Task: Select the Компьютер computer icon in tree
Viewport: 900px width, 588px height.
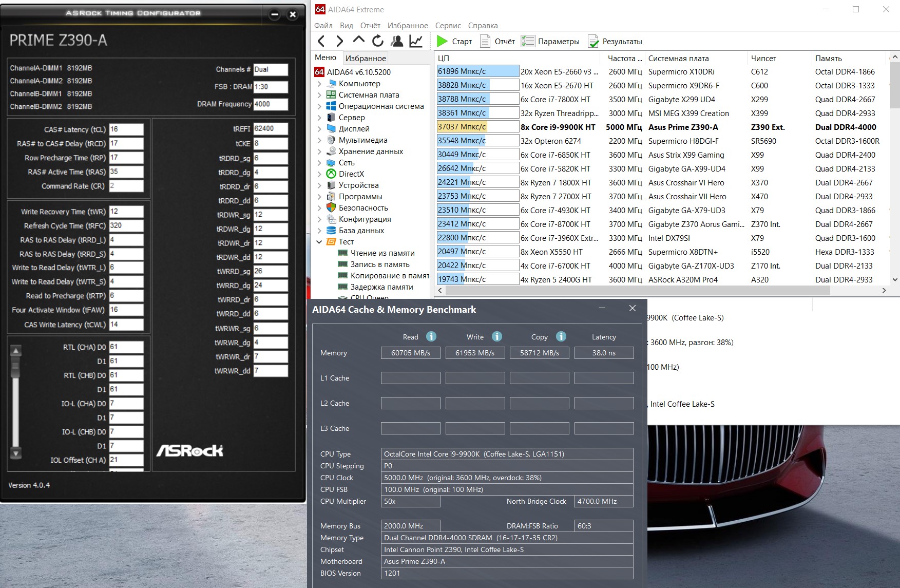Action: (x=332, y=83)
